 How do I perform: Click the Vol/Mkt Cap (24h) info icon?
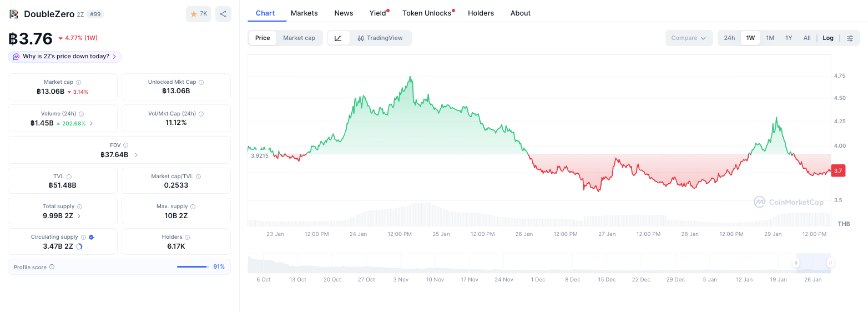point(201,114)
